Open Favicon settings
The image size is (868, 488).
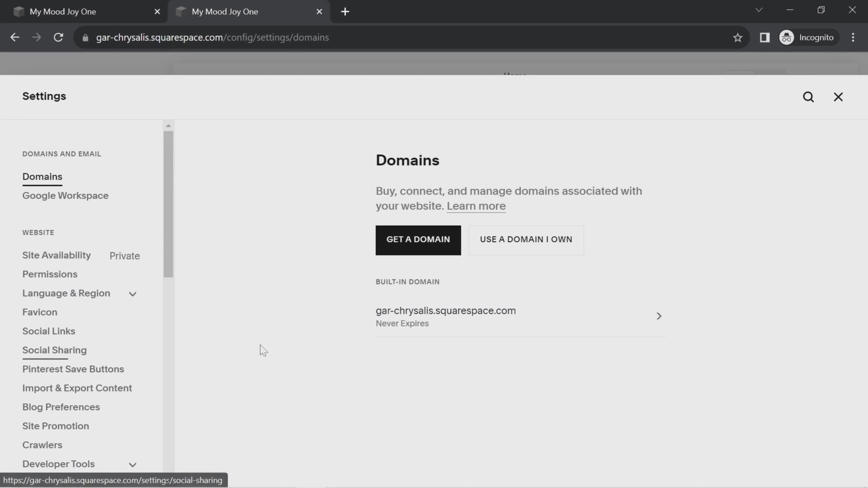pos(40,312)
